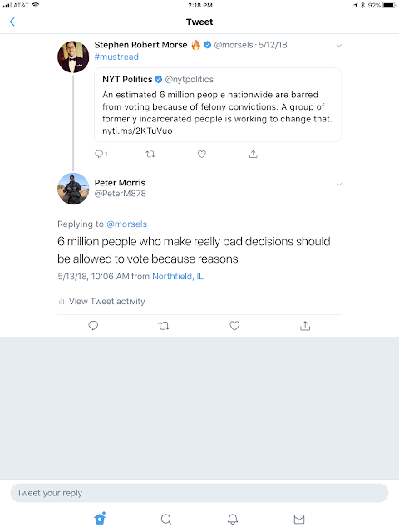Image resolution: width=399 pixels, height=532 pixels.
Task: Open the Messages envelope tab
Action: coord(299,519)
